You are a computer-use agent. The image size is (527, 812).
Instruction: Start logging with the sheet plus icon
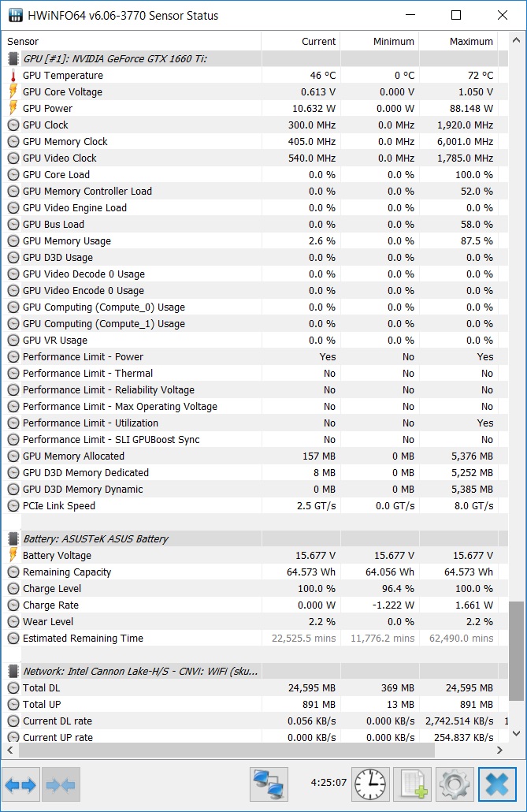click(x=413, y=784)
